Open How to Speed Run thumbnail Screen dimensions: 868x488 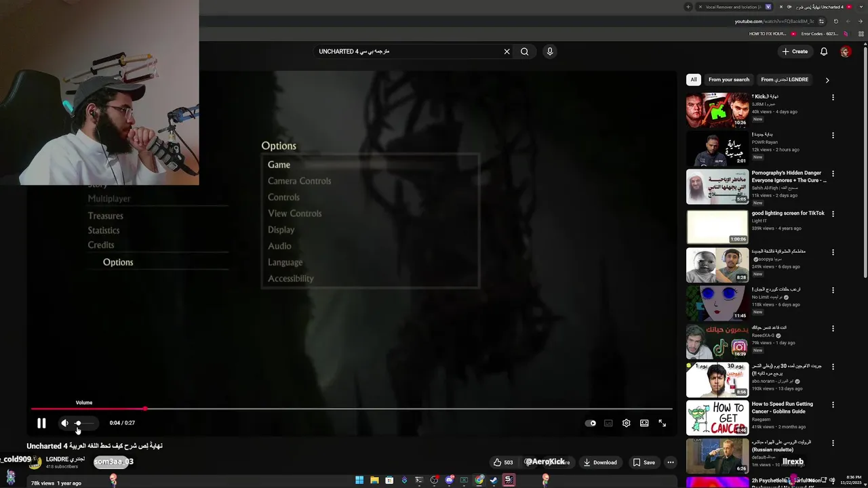click(x=717, y=418)
